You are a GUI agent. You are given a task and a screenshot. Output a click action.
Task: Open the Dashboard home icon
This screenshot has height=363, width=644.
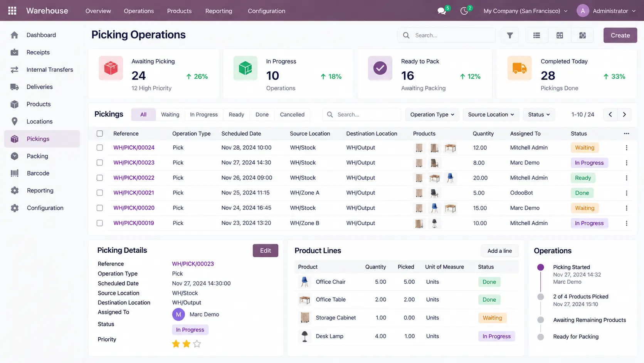15,35
